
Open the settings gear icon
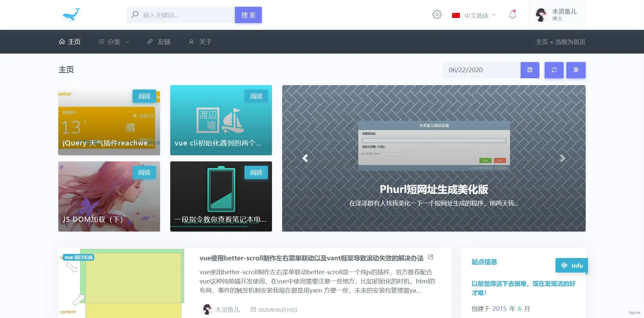pyautogui.click(x=437, y=15)
